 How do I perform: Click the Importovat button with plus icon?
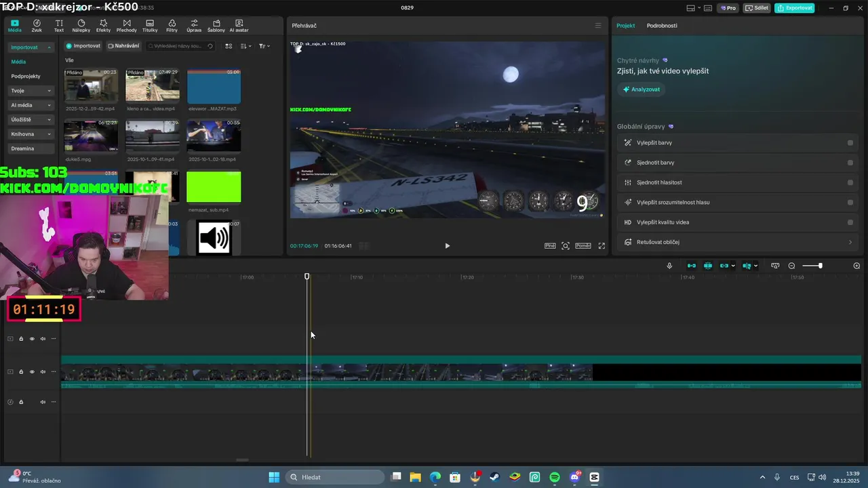[83, 46]
